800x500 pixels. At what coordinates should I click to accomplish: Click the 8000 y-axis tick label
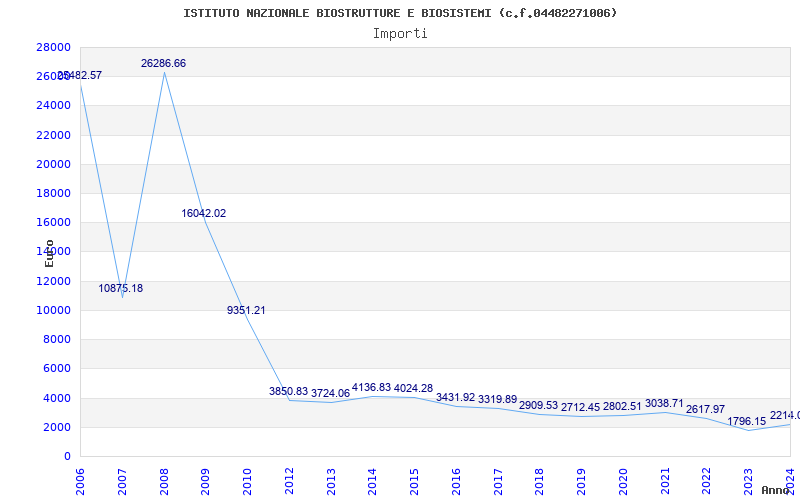point(56,339)
